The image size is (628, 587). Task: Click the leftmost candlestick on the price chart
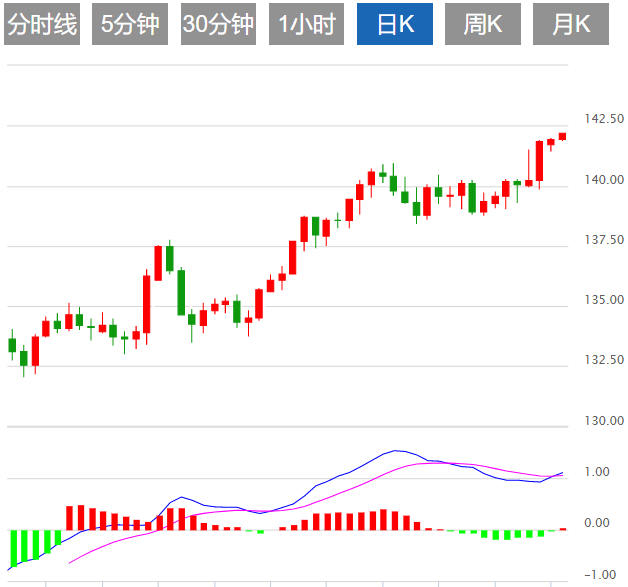[x=12, y=345]
